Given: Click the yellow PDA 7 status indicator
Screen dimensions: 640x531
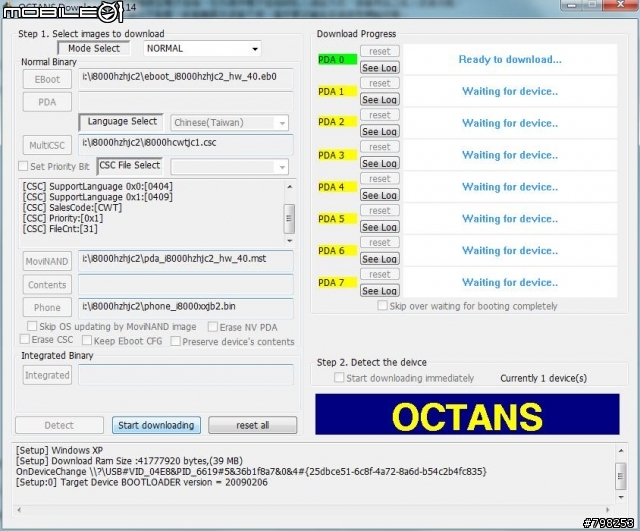Looking at the screenshot, I should pyautogui.click(x=337, y=282).
